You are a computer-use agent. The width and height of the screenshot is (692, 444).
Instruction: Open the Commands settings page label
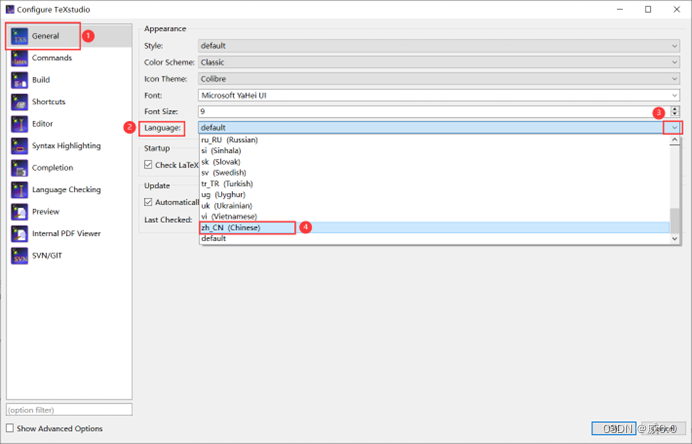tap(52, 58)
